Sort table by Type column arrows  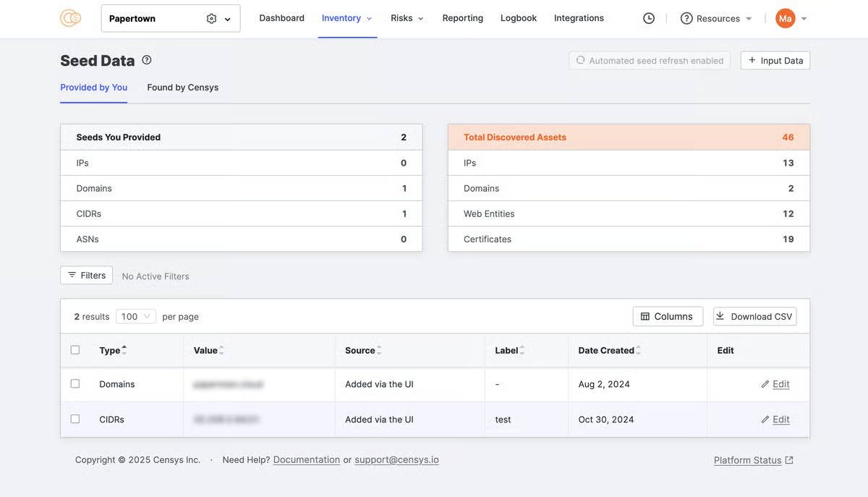tap(124, 350)
